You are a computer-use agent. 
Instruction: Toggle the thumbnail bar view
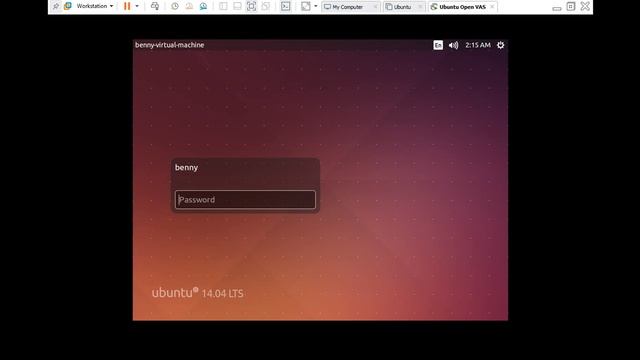click(x=237, y=6)
